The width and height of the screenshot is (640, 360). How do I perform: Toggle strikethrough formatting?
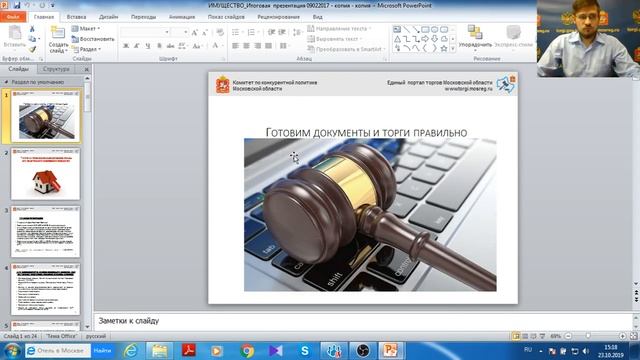coord(170,46)
